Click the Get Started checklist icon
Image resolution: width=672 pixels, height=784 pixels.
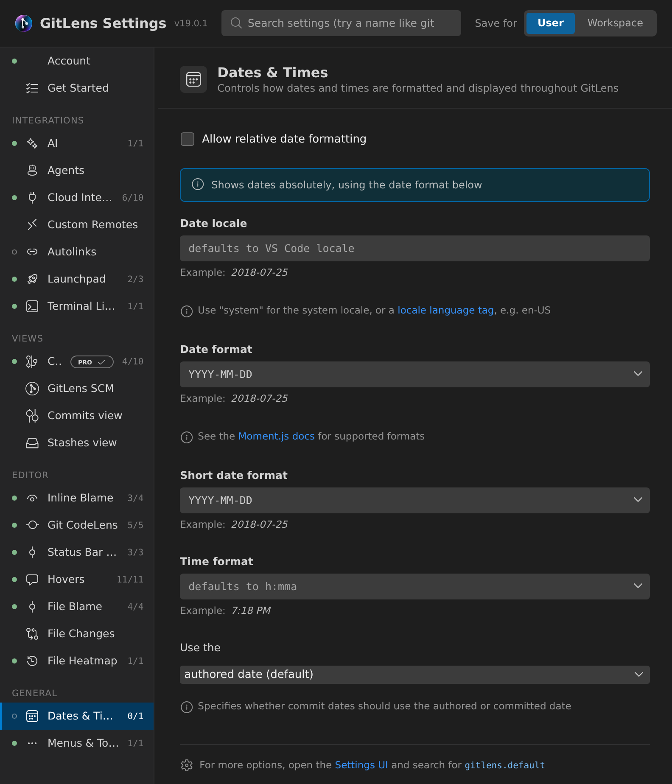(x=32, y=88)
